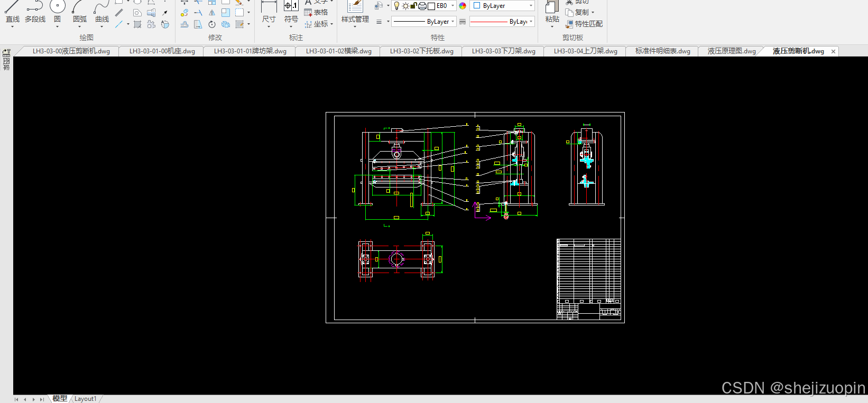Open the color ByLayer dropdown
The image size is (868, 403).
[x=531, y=6]
